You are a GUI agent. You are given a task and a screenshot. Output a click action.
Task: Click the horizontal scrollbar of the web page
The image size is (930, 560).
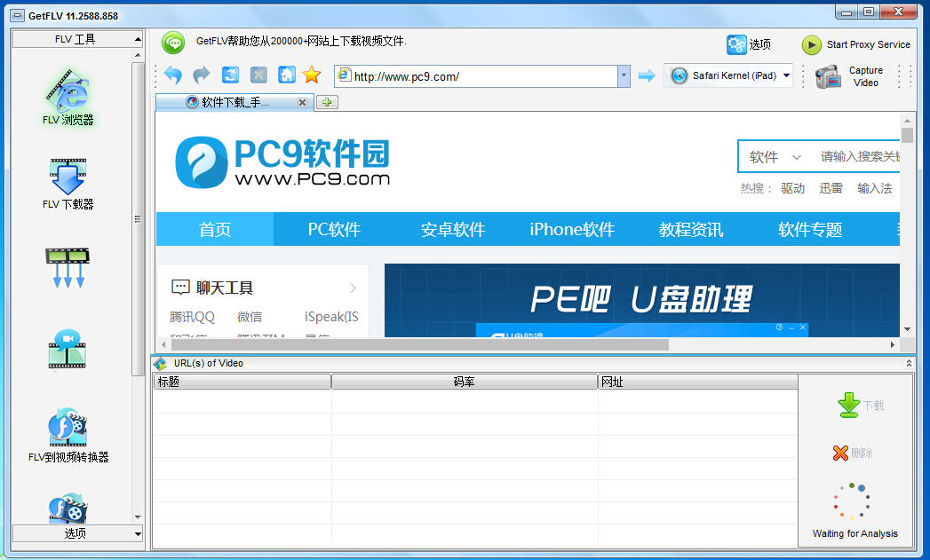(420, 345)
